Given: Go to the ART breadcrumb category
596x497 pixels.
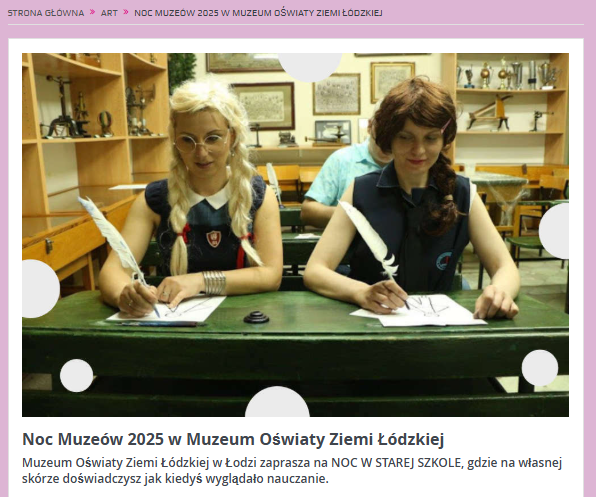Looking at the screenshot, I should tap(109, 13).
